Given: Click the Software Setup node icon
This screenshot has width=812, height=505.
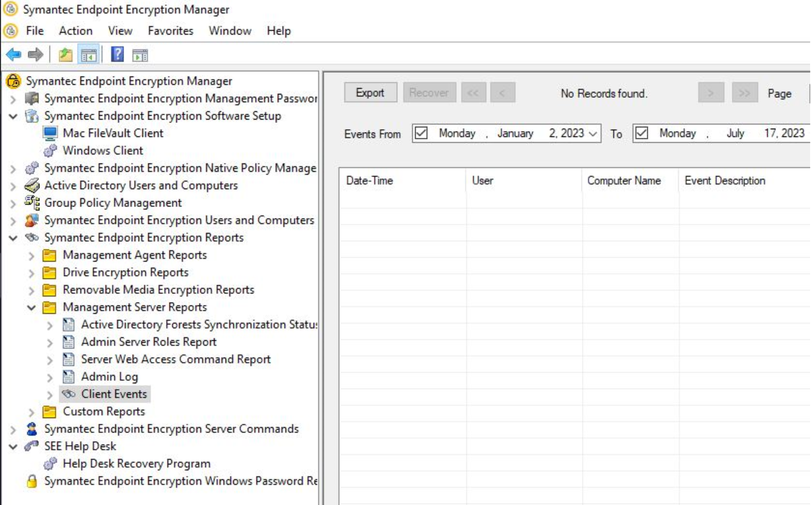Looking at the screenshot, I should (32, 116).
